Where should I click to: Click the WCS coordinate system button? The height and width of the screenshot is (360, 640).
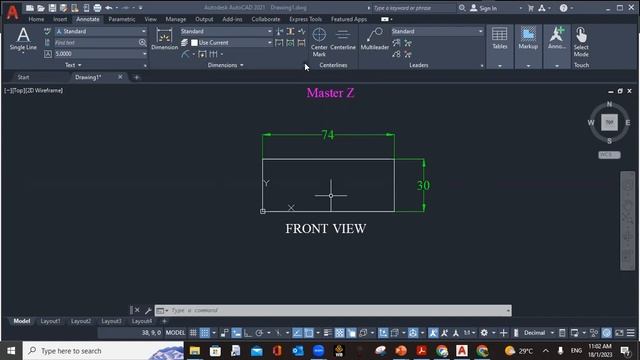pos(609,155)
